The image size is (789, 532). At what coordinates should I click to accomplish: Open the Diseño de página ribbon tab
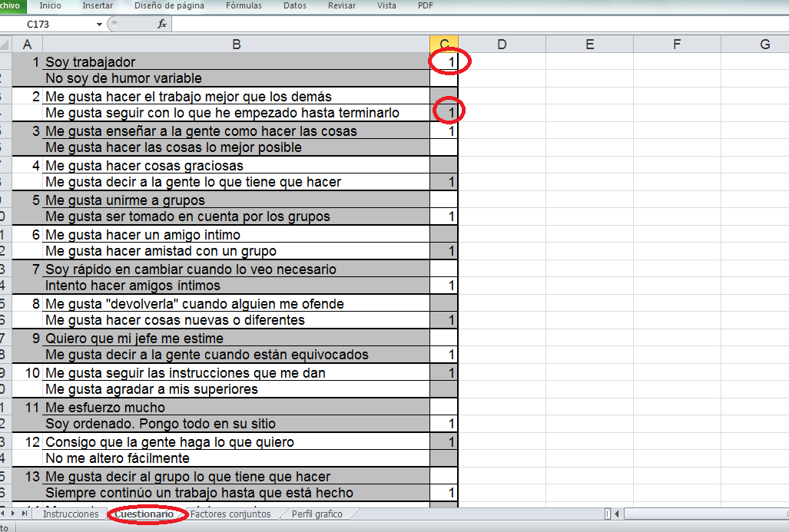[169, 5]
